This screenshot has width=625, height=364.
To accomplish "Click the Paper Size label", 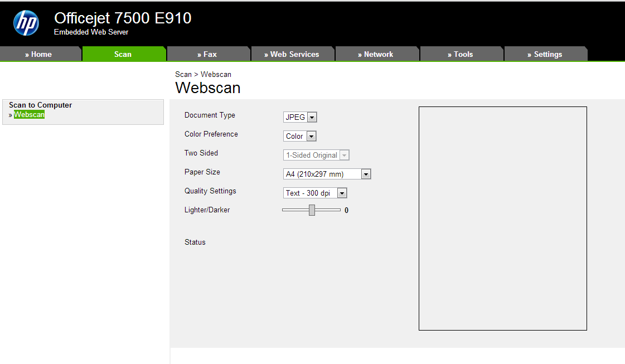I will [x=202, y=172].
